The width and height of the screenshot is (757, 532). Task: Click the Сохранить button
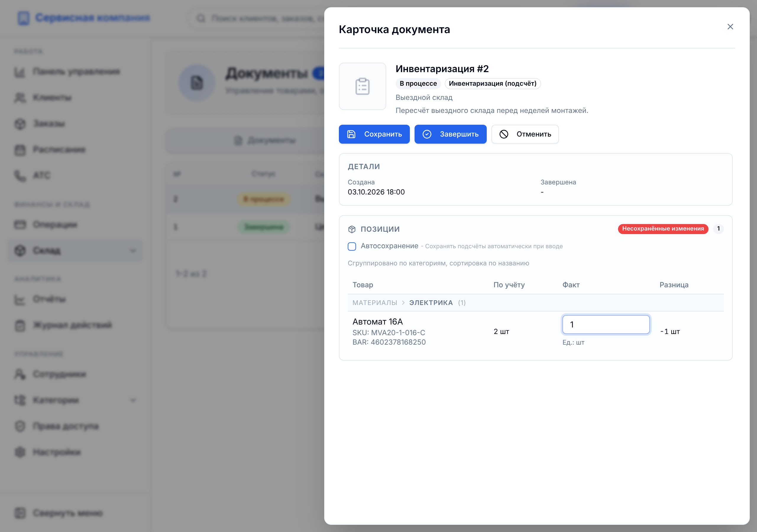[x=374, y=134]
